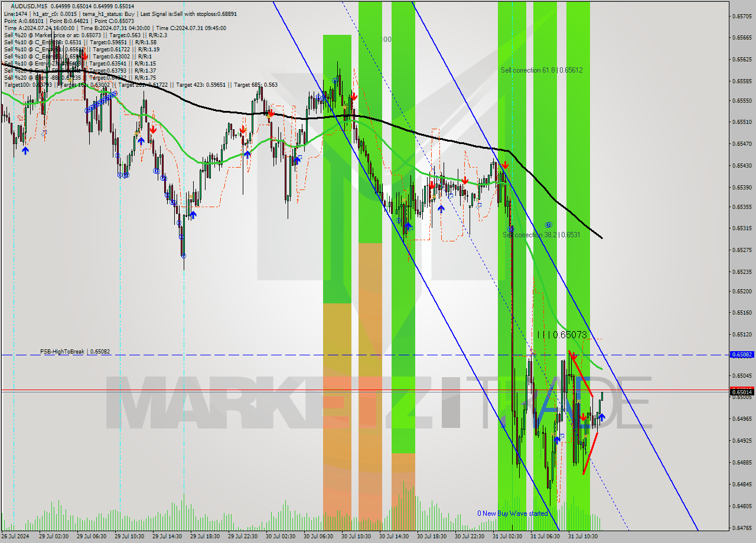Image resolution: width=756 pixels, height=543 pixels.
Task: Click the '29 Jul 06:30' time axis label
Action: click(91, 537)
